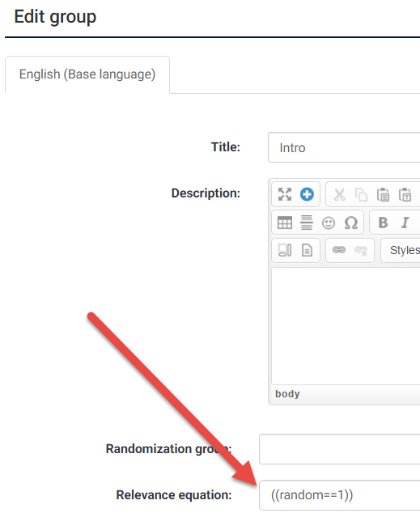420x530 pixels.
Task: Click the Copy icon in editor toolbar
Action: pyautogui.click(x=361, y=195)
